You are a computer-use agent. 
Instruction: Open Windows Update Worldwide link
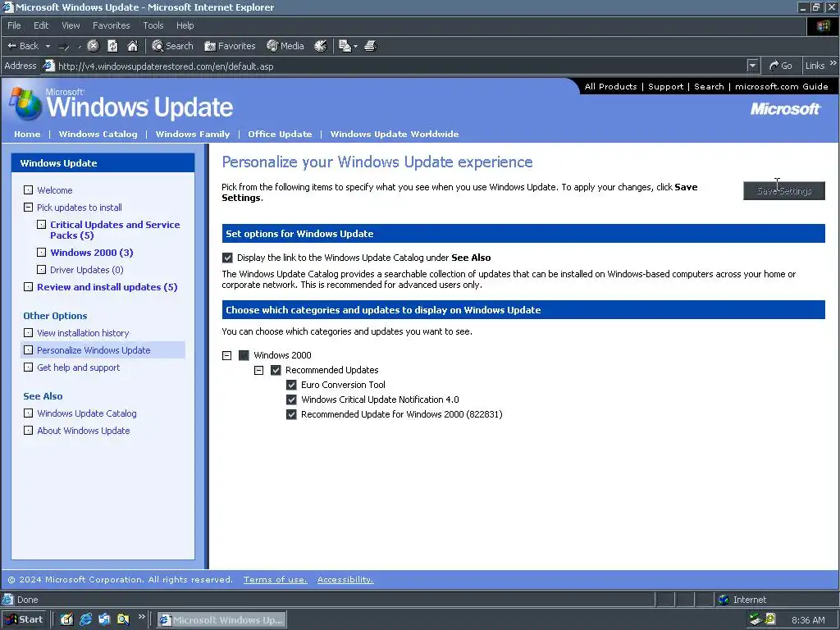point(395,134)
